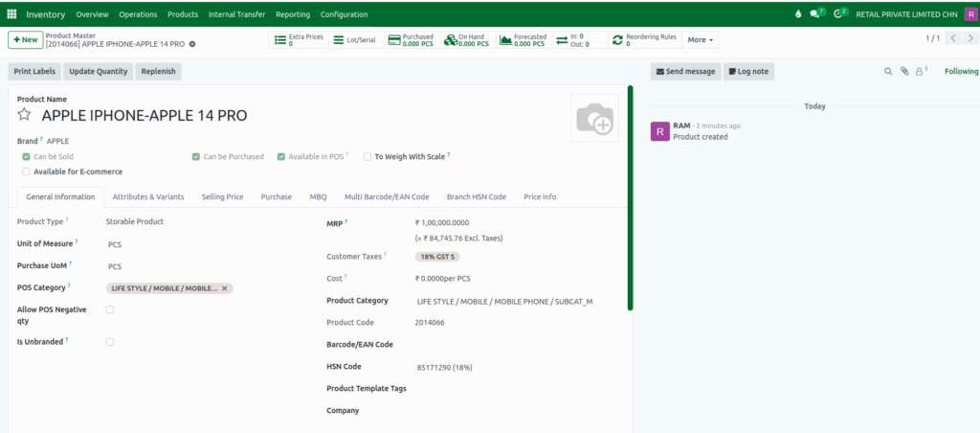Open the Forecasted quantity stat button
The height and width of the screenshot is (433, 980).
[x=523, y=40]
